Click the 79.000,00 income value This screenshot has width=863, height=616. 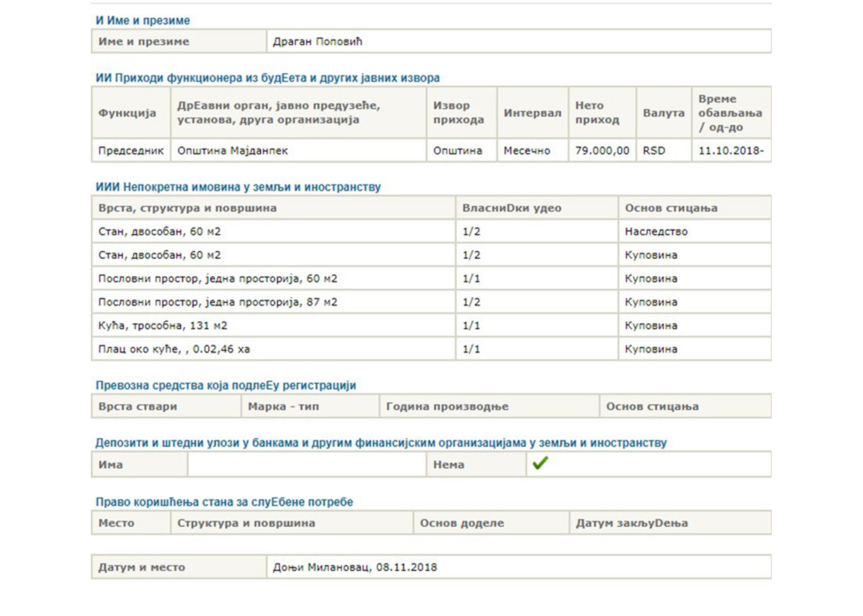[x=602, y=151]
